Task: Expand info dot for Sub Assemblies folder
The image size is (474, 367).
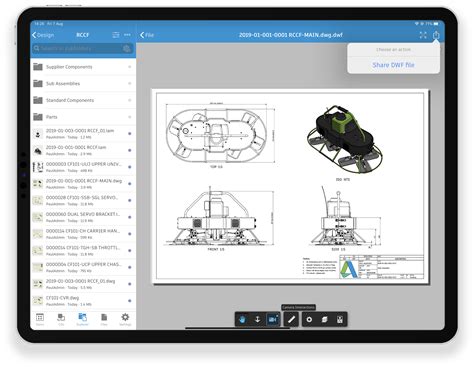Action: coord(130,84)
